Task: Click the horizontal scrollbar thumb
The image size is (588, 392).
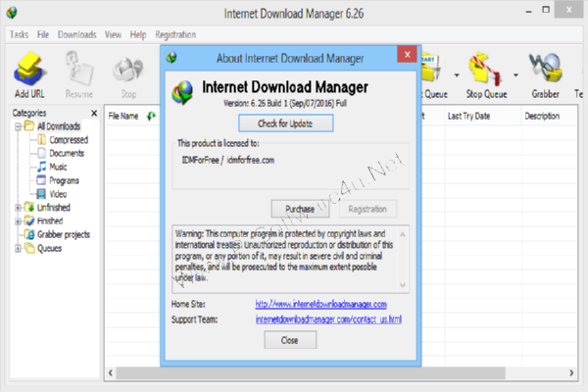Action: point(311,372)
